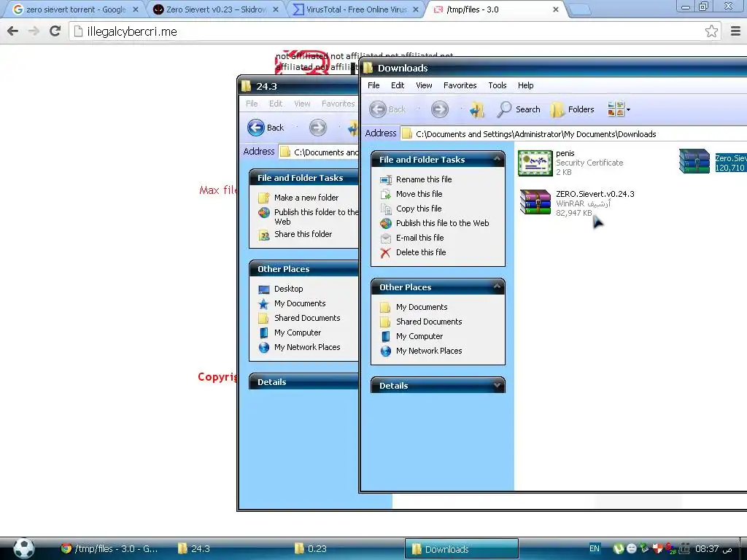The image size is (747, 560).
Task: Expand the Details panel in Downloads
Action: (497, 385)
